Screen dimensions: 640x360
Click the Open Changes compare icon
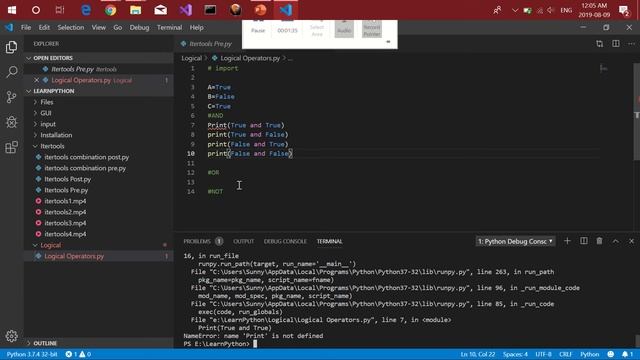pyautogui.click(x=600, y=44)
